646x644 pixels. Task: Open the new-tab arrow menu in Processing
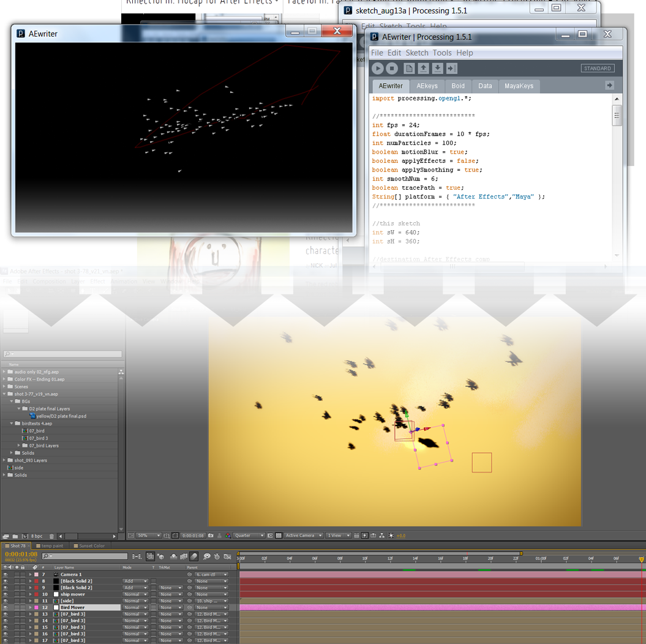coord(609,85)
